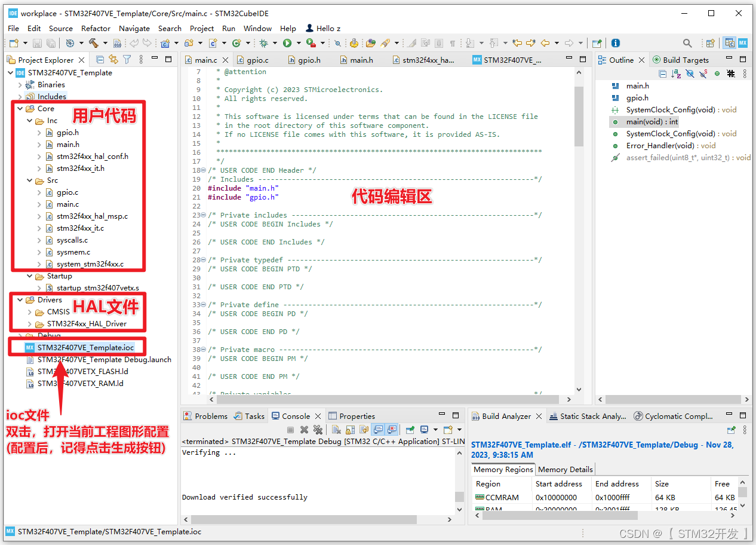Switch to the Build Targets tab
This screenshot has height=545, width=756.
(680, 60)
